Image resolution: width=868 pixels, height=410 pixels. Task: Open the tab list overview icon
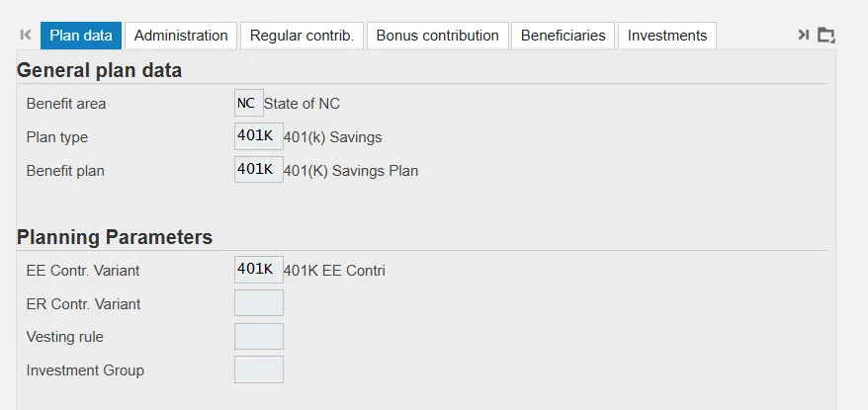click(826, 36)
